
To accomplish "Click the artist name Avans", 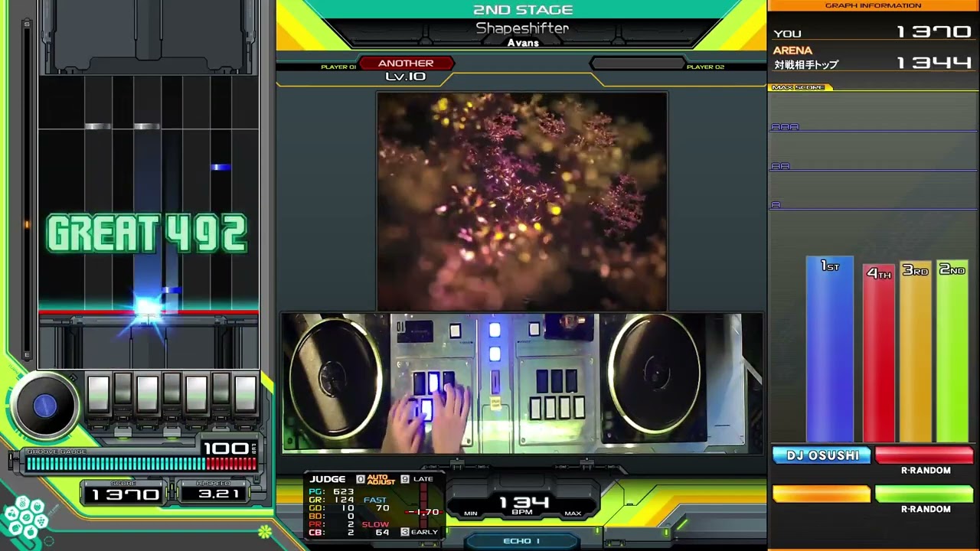I will pos(523,43).
